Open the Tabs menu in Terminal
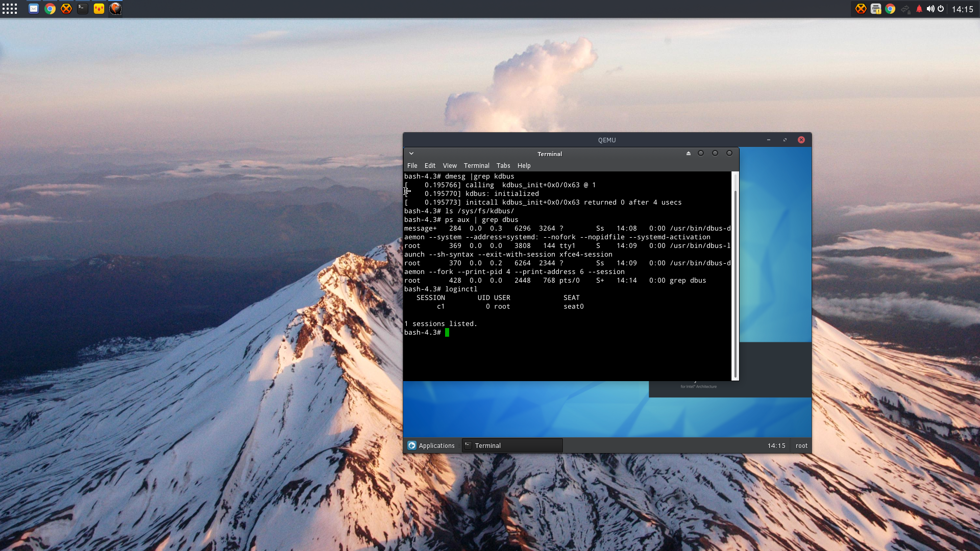 click(x=503, y=166)
